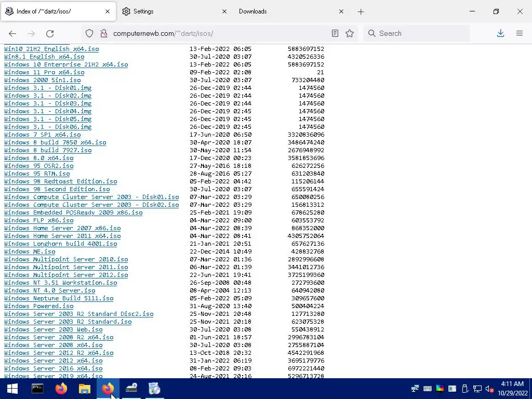Open Windows 10 Enterprise 21H2 x64.iso link

66,64
